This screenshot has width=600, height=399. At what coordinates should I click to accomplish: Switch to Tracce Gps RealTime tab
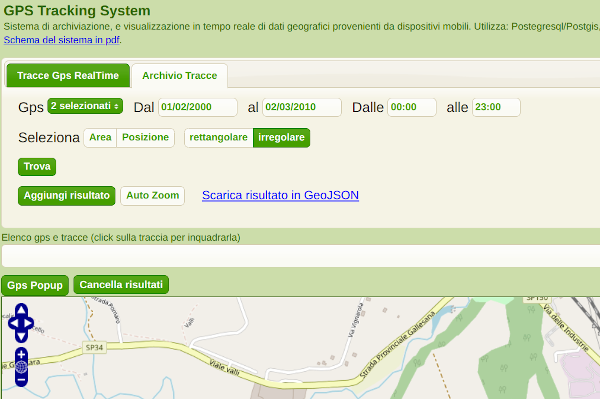click(68, 75)
